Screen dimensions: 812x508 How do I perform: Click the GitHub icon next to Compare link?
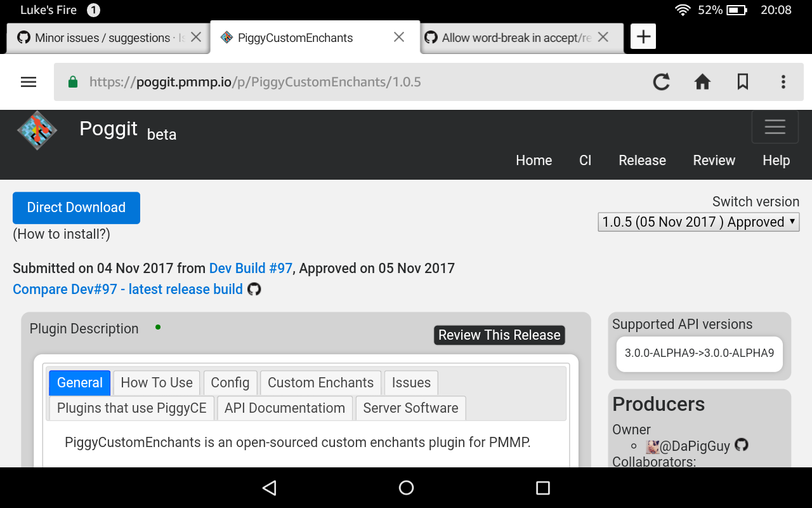(254, 289)
